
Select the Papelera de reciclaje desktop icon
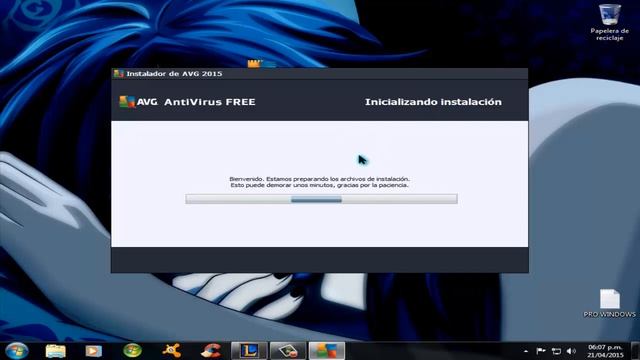609,22
